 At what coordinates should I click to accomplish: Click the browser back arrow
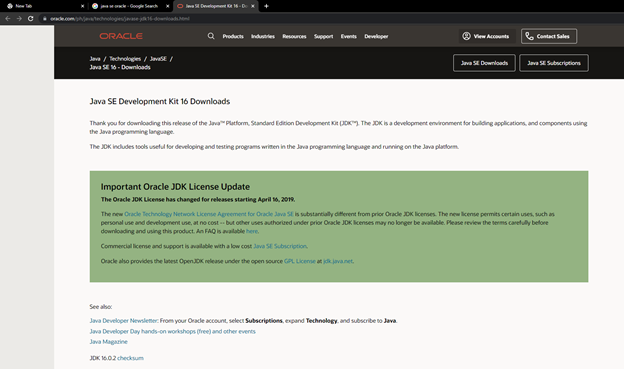tap(8, 18)
